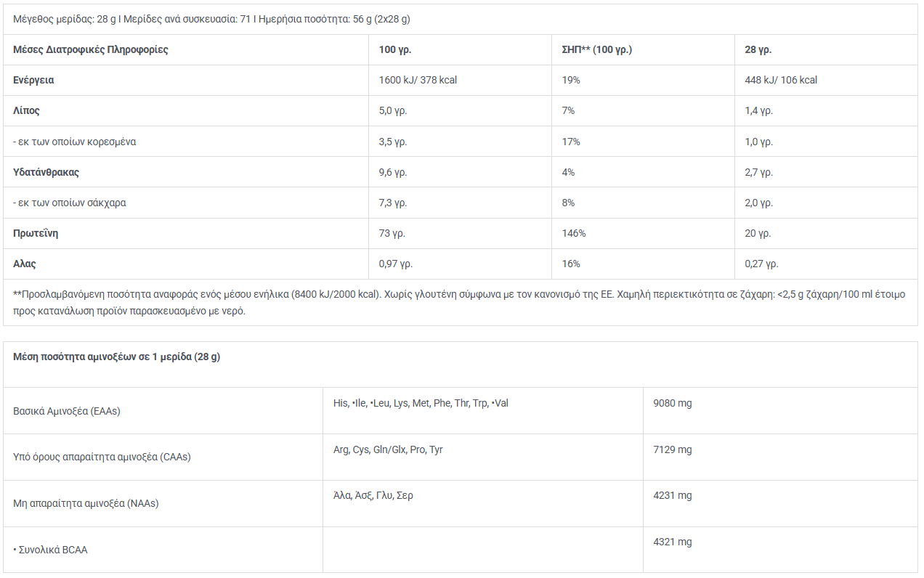Click the 4321 mg BCAA value
This screenshot has height=578, width=924.
(673, 542)
